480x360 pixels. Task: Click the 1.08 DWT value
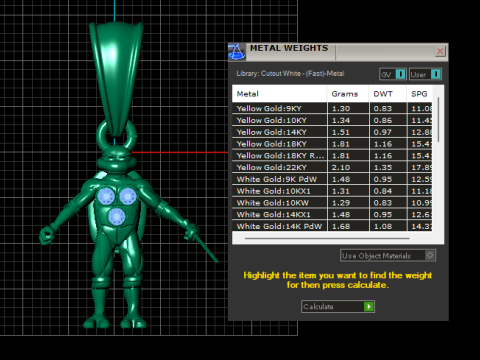(x=382, y=226)
